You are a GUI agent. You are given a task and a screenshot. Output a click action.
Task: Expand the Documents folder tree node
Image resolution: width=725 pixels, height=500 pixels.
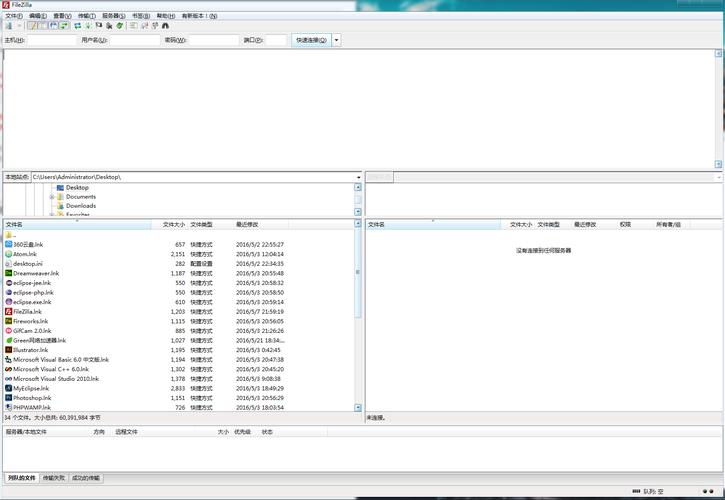pyautogui.click(x=52, y=197)
